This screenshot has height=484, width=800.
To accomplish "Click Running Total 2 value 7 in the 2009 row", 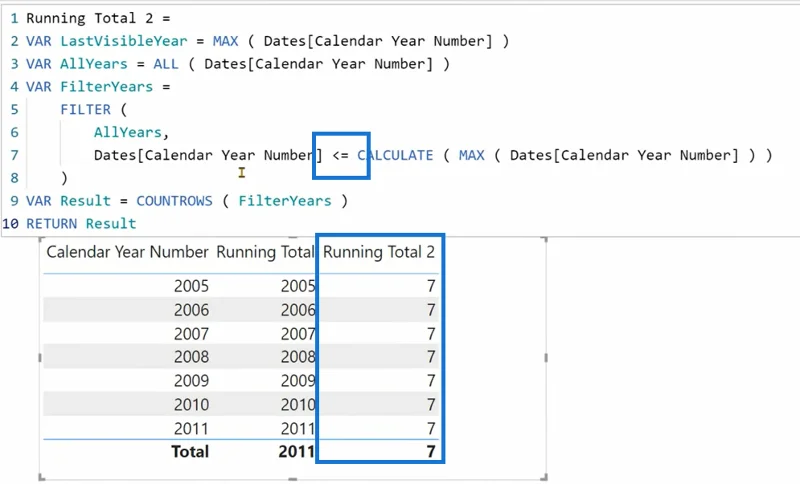I will pyautogui.click(x=431, y=380).
